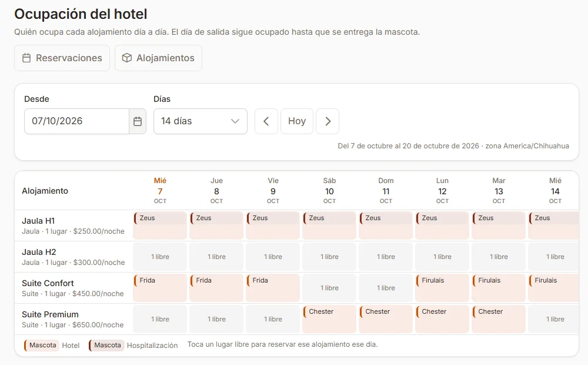Select the Sáb 10 Oct column header
This screenshot has width=588, height=365.
(x=330, y=190)
